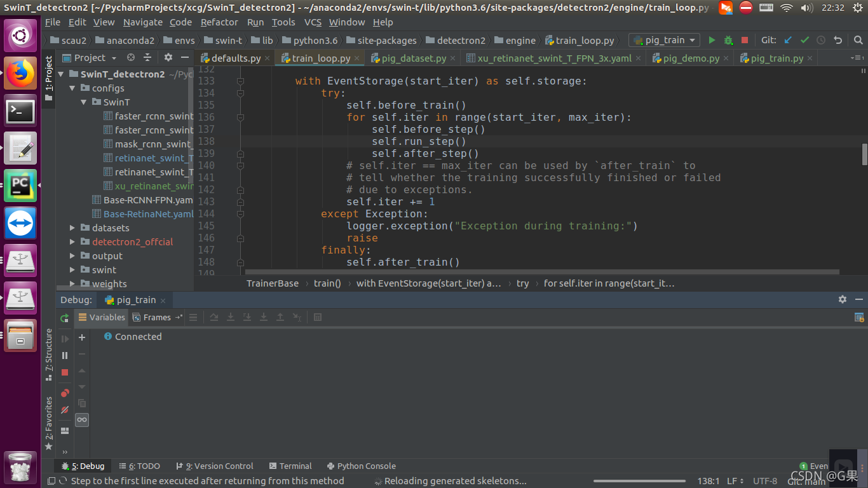Click the Step Over debugger icon
868x488 pixels.
pyautogui.click(x=214, y=317)
